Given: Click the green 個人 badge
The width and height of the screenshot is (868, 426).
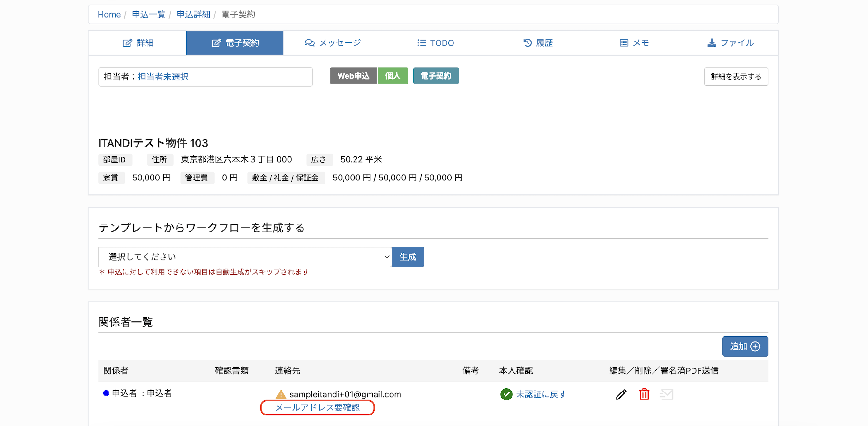Looking at the screenshot, I should [393, 76].
